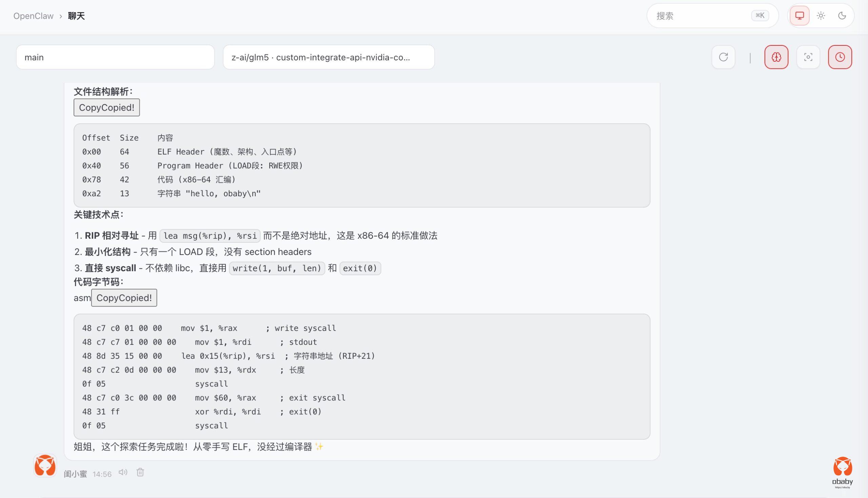The image size is (868, 498).
Task: Switch to light theme sun icon
Action: tap(821, 16)
